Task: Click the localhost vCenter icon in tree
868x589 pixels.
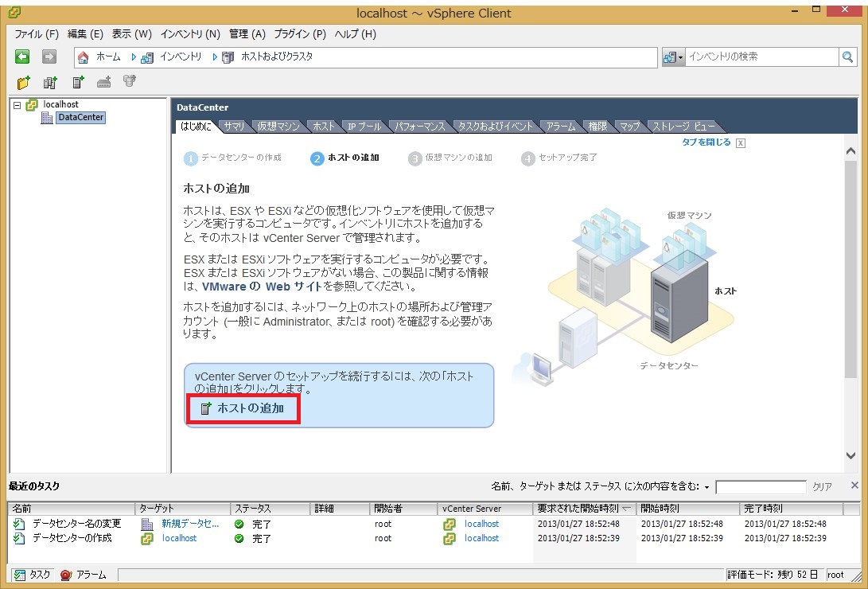Action: point(32,104)
